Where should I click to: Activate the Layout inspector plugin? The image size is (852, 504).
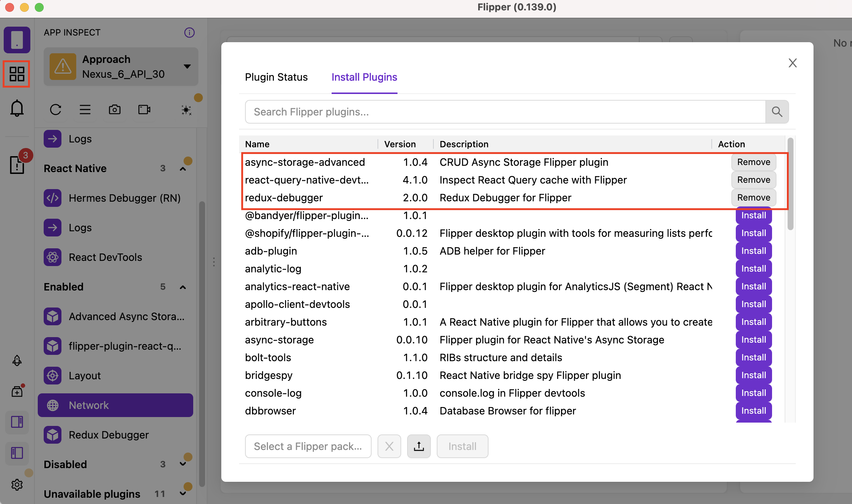click(x=84, y=375)
